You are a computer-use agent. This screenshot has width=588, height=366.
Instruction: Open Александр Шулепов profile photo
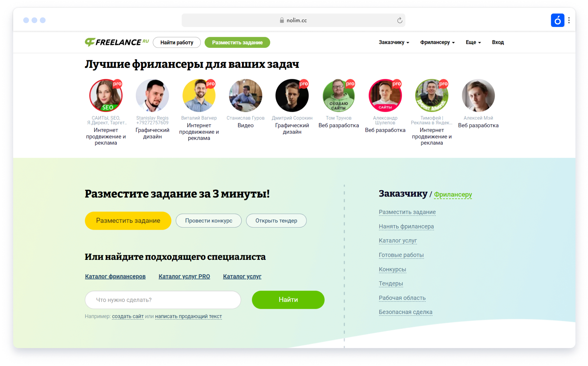click(x=385, y=95)
